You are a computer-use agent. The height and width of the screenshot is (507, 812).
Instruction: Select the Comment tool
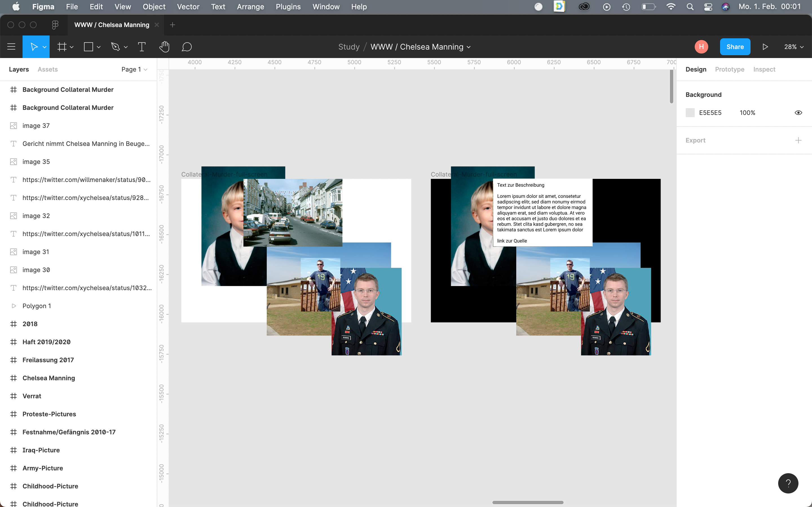click(187, 47)
